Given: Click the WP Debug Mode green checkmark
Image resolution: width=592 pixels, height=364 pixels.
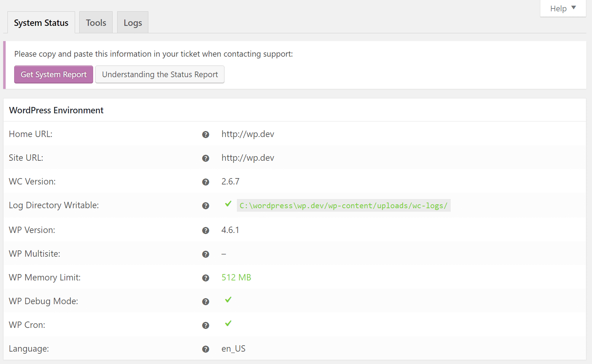Looking at the screenshot, I should coord(228,300).
